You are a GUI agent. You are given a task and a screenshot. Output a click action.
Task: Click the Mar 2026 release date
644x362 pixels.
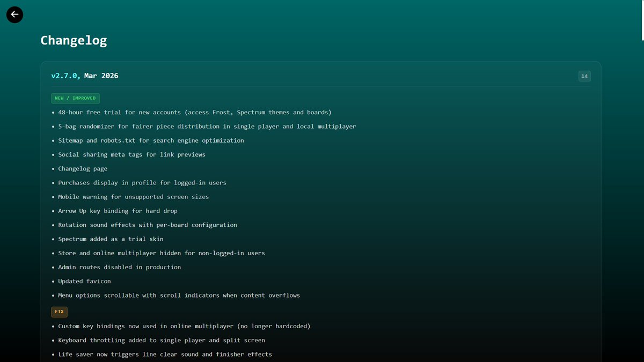pyautogui.click(x=101, y=76)
